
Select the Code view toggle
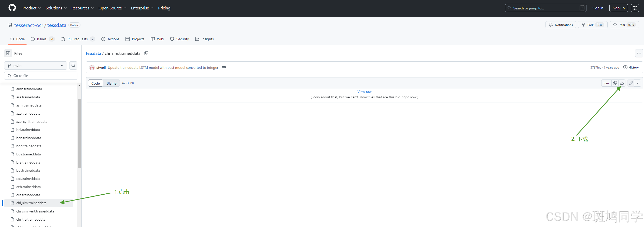pos(95,83)
